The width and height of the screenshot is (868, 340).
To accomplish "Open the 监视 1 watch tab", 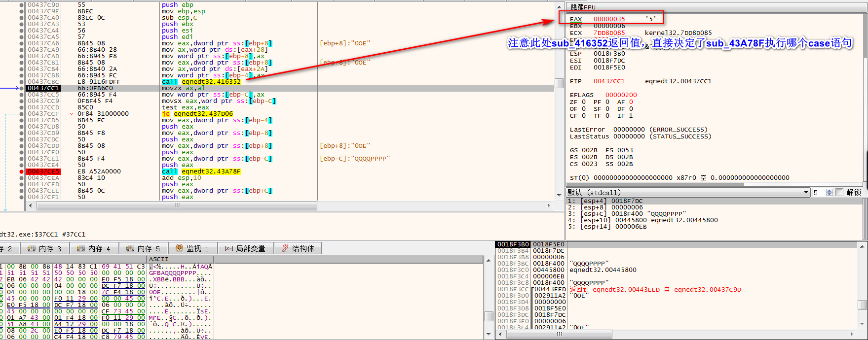I will 192,248.
